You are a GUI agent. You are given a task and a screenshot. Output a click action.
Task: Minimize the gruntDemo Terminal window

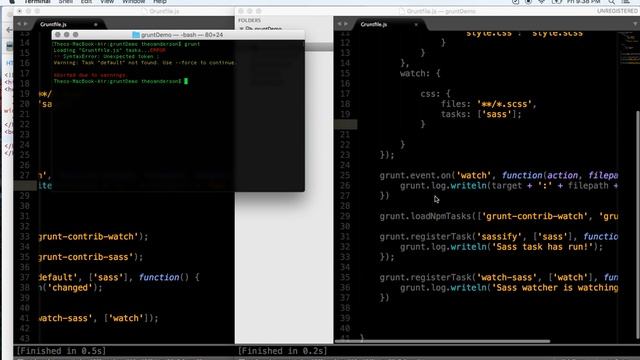click(67, 35)
